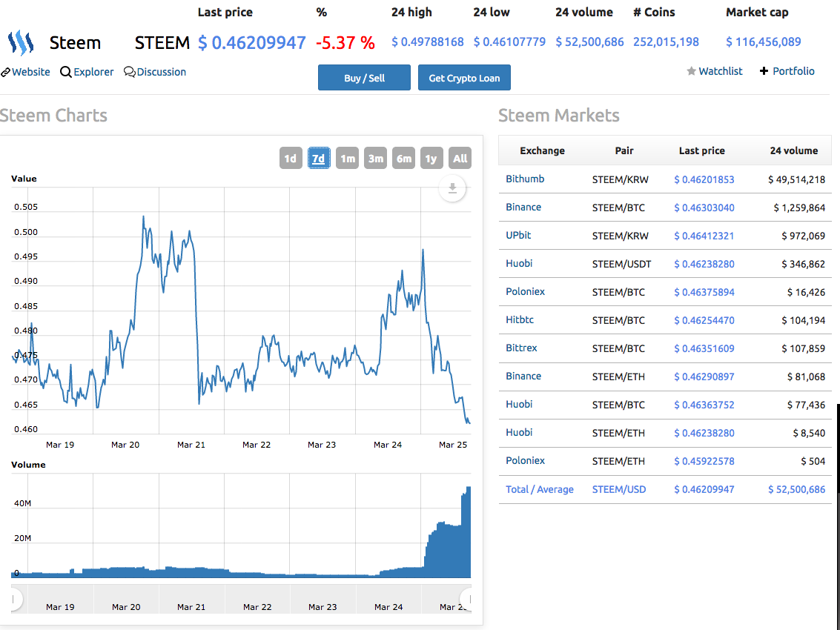Click the Mar 21 navigator label
The width and height of the screenshot is (840, 630).
pyautogui.click(x=191, y=607)
